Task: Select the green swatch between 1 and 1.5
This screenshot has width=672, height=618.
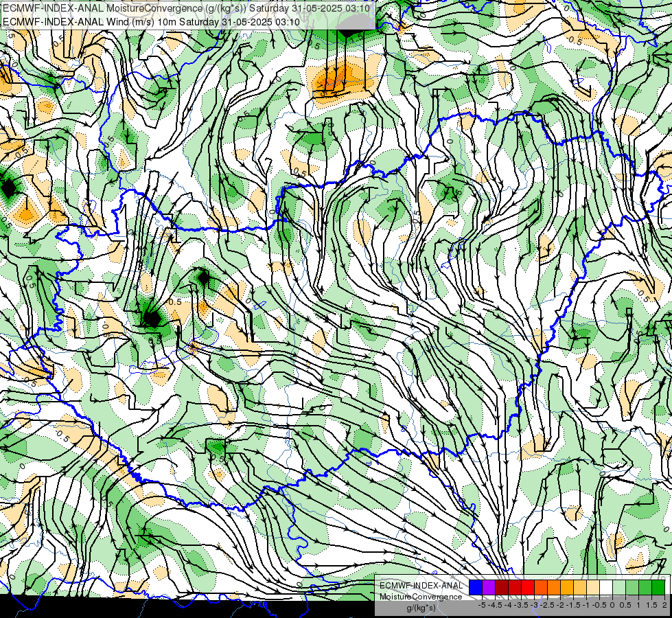Action: coord(645,587)
